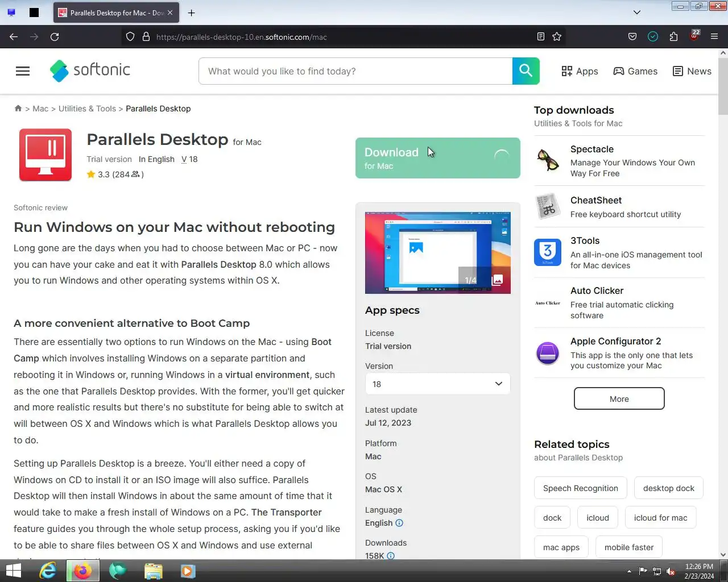Screen dimensions: 728x582
Task: Click the CheatSheet app icon
Action: tap(548, 206)
